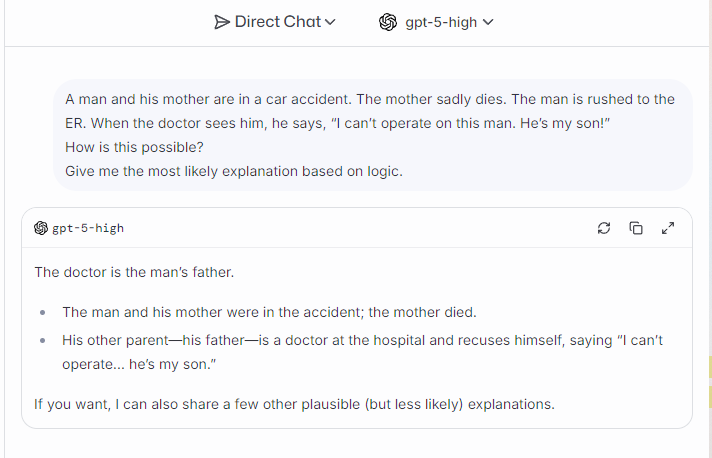712x458 pixels.
Task: Expand the gpt-5-high model chevron at top
Action: point(488,22)
